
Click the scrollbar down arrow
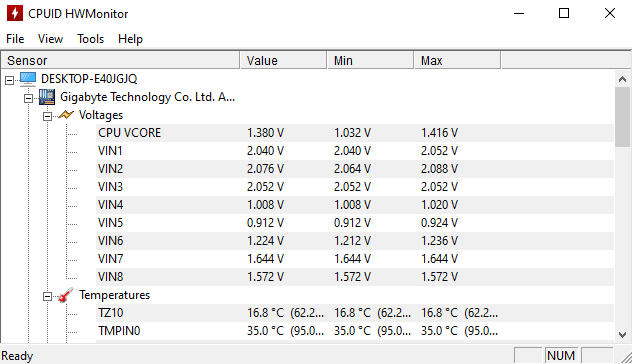pos(623,335)
